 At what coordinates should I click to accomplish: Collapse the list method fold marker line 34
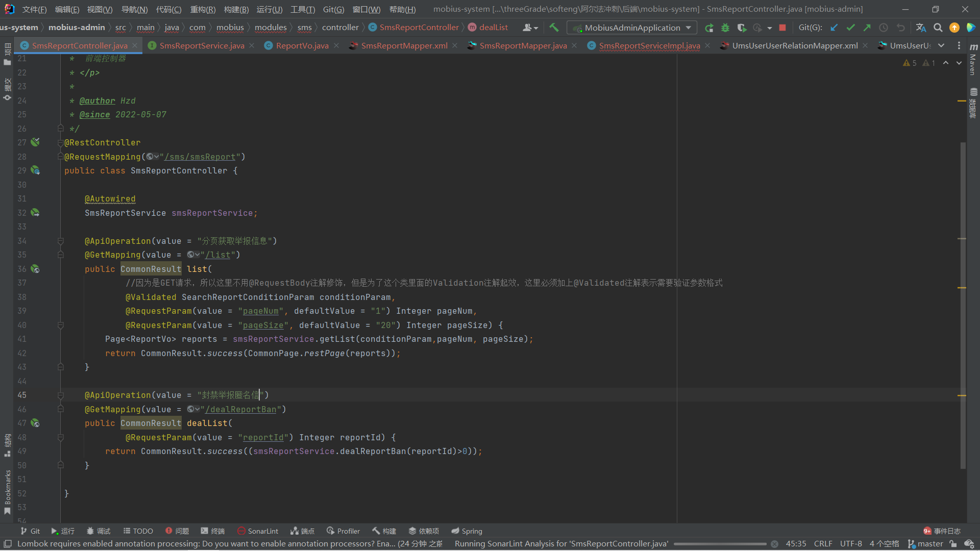[x=61, y=241]
